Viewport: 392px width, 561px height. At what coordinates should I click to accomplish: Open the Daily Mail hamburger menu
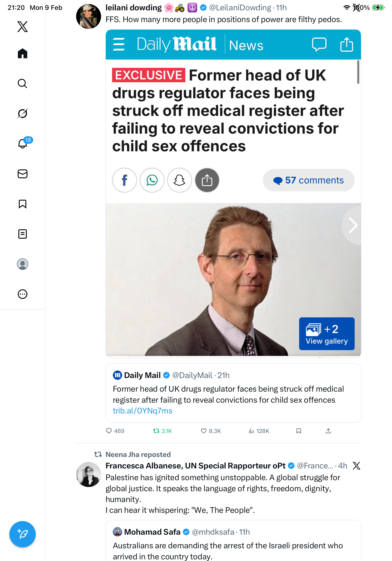click(x=119, y=44)
